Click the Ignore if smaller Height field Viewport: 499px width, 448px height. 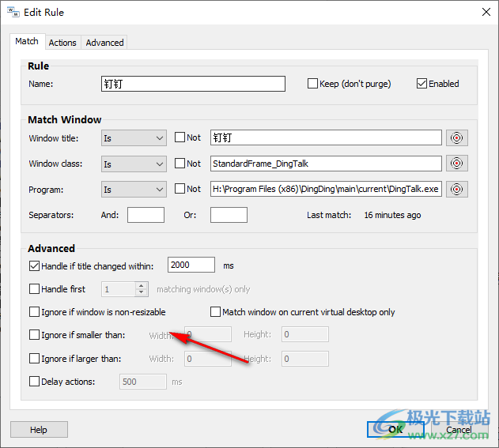[x=305, y=334]
